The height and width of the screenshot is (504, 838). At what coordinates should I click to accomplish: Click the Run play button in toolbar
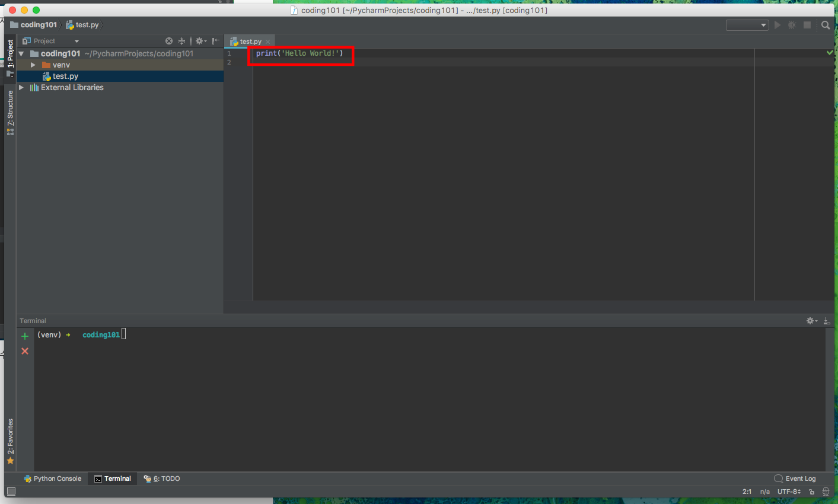[778, 25]
